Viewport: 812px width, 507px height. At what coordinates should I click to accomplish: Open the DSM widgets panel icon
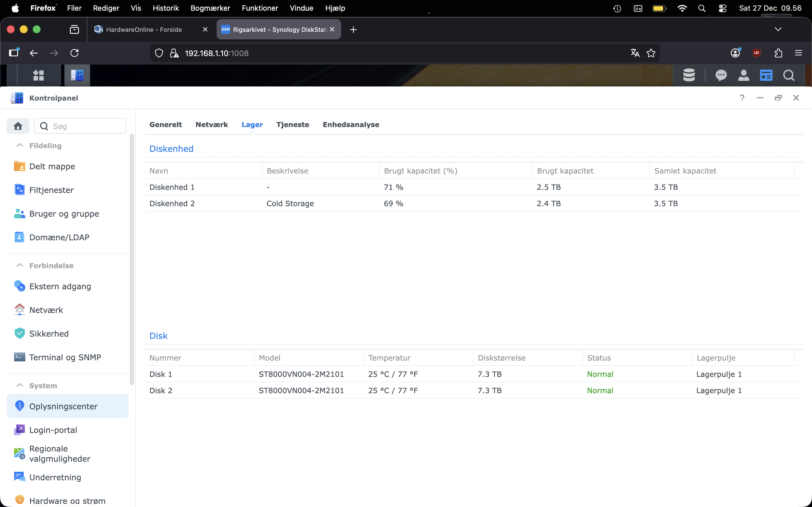pos(766,75)
